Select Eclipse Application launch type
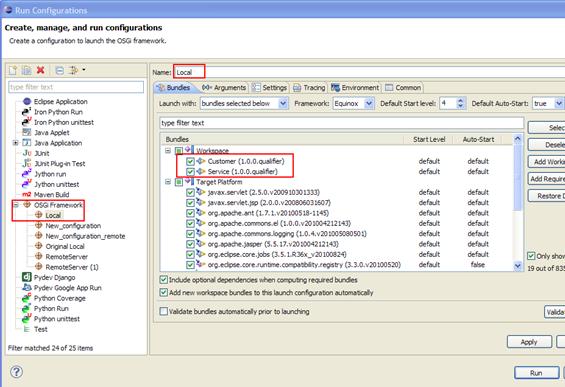The width and height of the screenshot is (565, 387). tap(61, 102)
